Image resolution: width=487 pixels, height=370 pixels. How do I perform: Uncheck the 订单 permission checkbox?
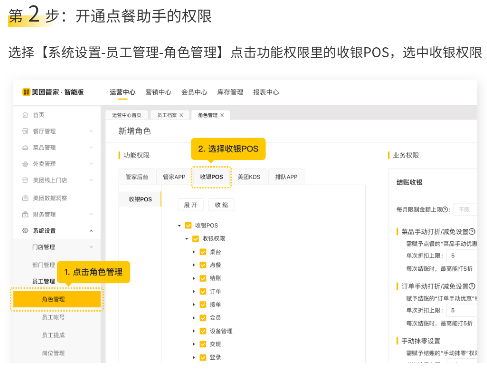(x=203, y=291)
